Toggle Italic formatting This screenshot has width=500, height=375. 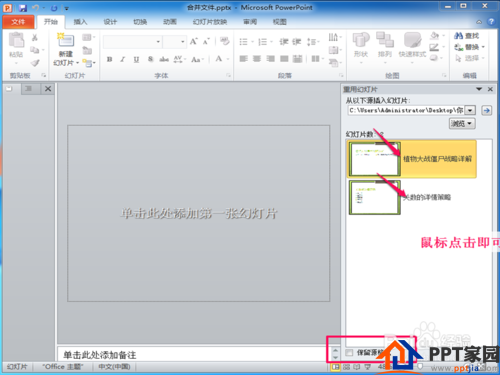pos(123,59)
